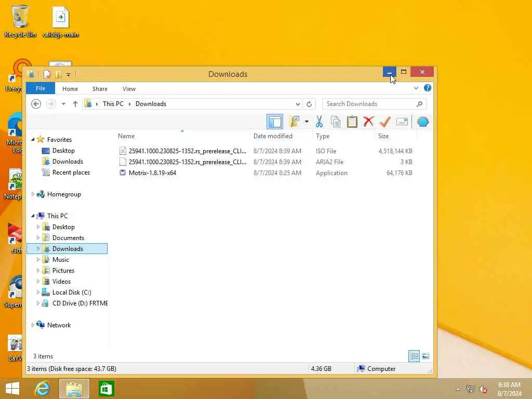Select Downloads under Favorites
The height and width of the screenshot is (399, 532).
[68, 162]
